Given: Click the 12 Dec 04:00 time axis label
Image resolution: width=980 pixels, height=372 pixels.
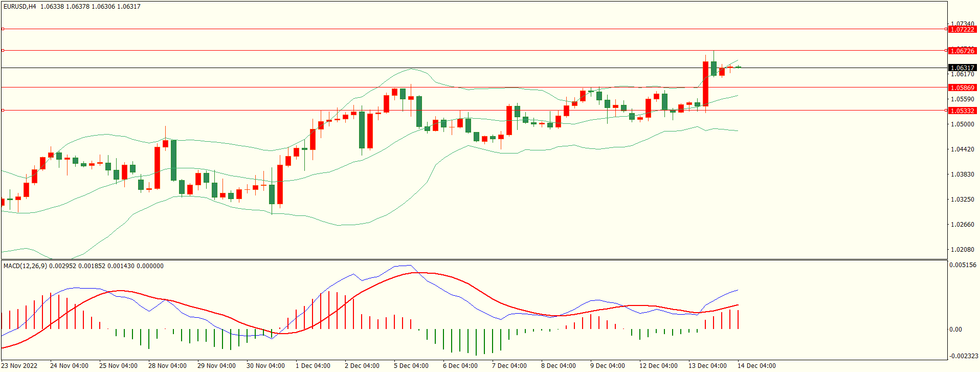Looking at the screenshot, I should [x=658, y=366].
